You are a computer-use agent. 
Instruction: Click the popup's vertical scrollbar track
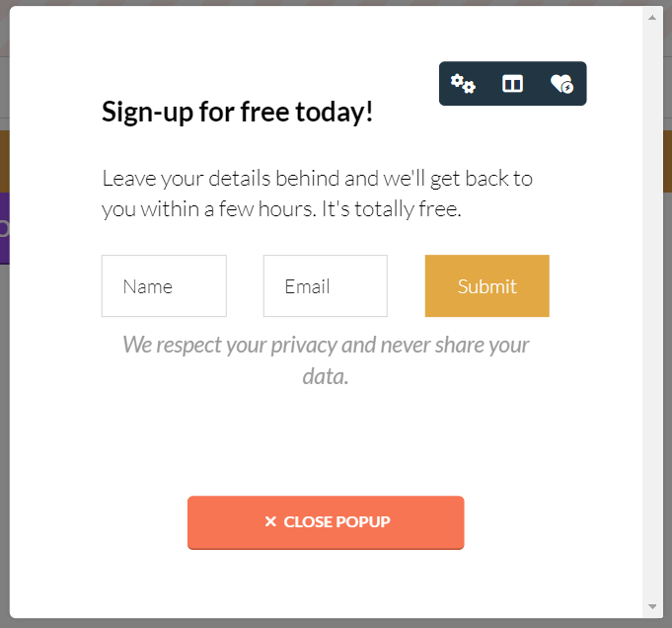tap(652, 296)
